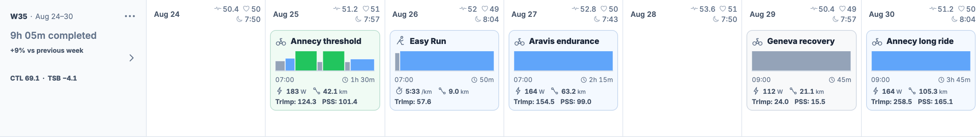The image size is (980, 137).
Task: Select the Aug 28 empty day column
Action: (682, 76)
